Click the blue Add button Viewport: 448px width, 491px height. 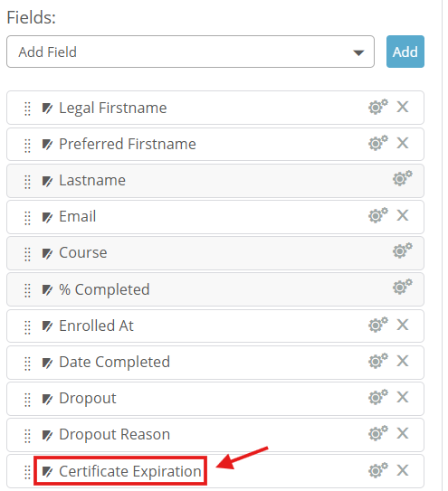tap(405, 52)
